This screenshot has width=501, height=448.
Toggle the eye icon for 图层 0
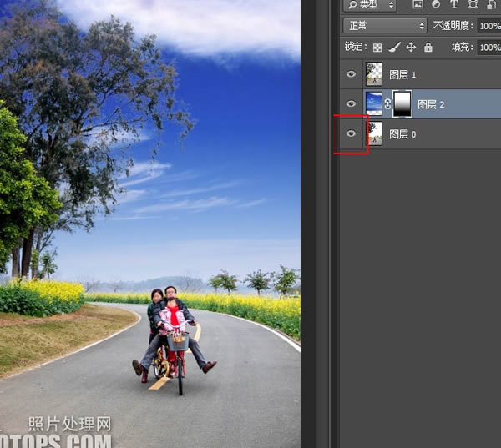(351, 133)
